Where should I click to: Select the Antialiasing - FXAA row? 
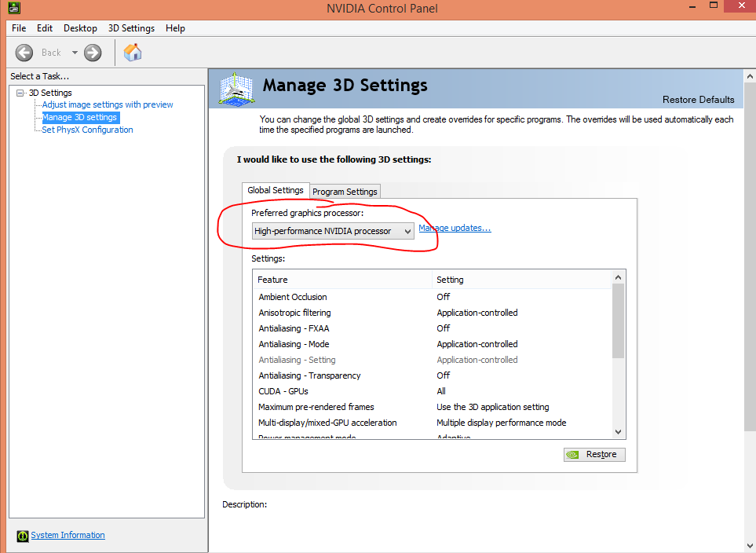pyautogui.click(x=432, y=328)
